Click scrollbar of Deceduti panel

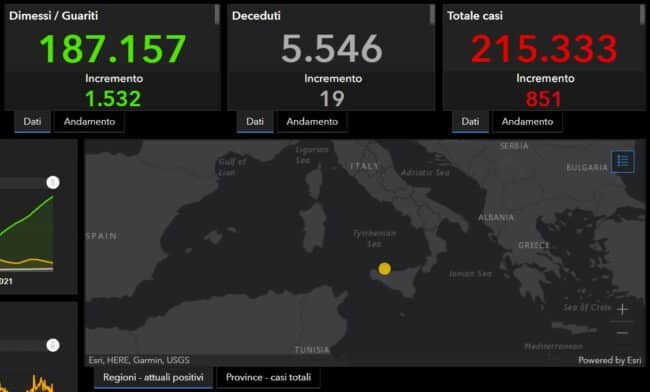pyautogui.click(x=432, y=15)
